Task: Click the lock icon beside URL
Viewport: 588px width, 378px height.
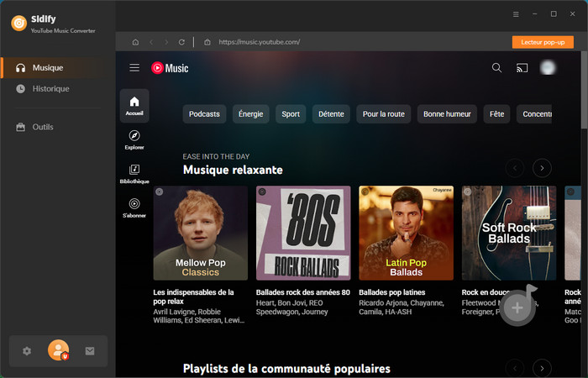Action: (207, 42)
